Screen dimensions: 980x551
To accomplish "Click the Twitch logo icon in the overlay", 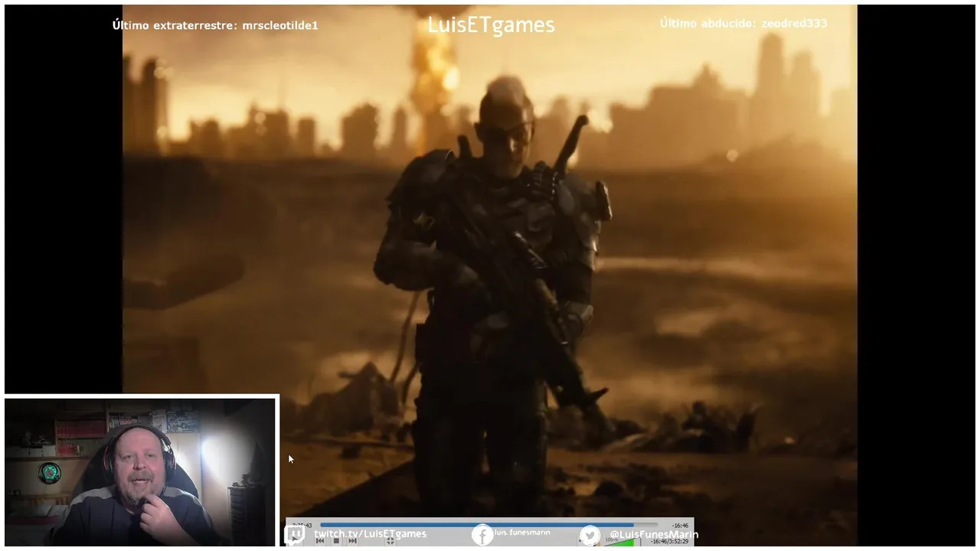I will click(294, 534).
